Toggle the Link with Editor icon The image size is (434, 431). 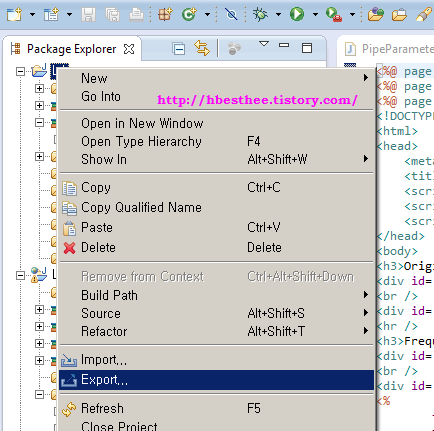click(202, 48)
